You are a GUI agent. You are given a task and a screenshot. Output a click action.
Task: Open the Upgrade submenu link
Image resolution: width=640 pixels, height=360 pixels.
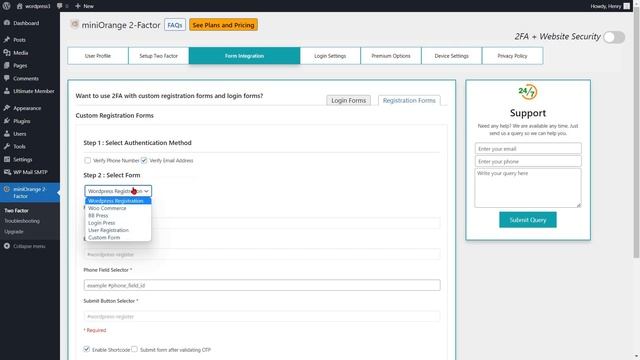pos(14,232)
